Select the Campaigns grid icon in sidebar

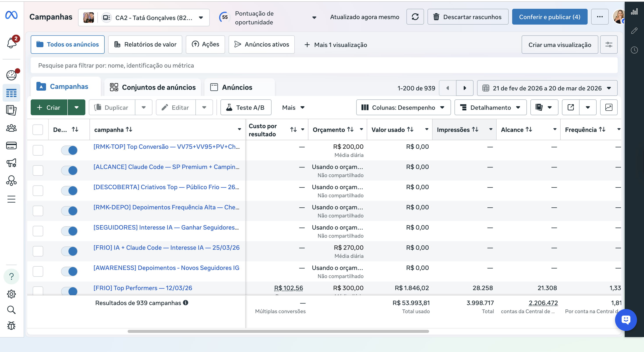point(11,93)
